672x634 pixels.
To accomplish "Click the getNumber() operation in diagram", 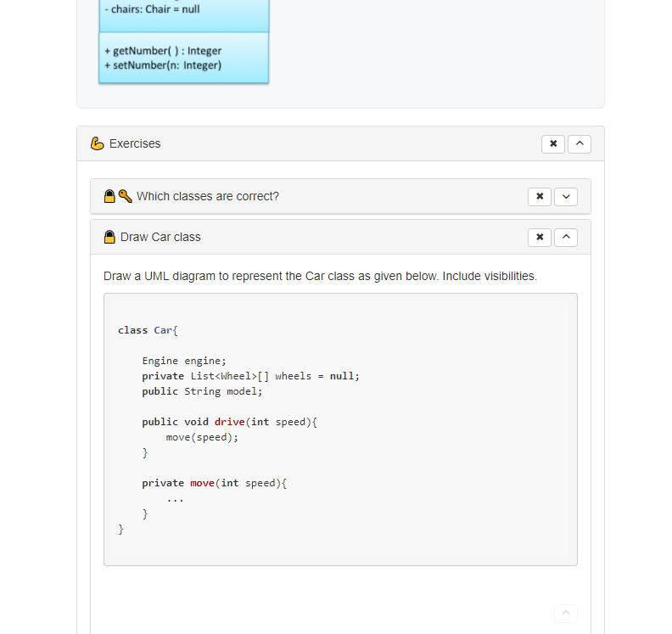I will click(163, 51).
